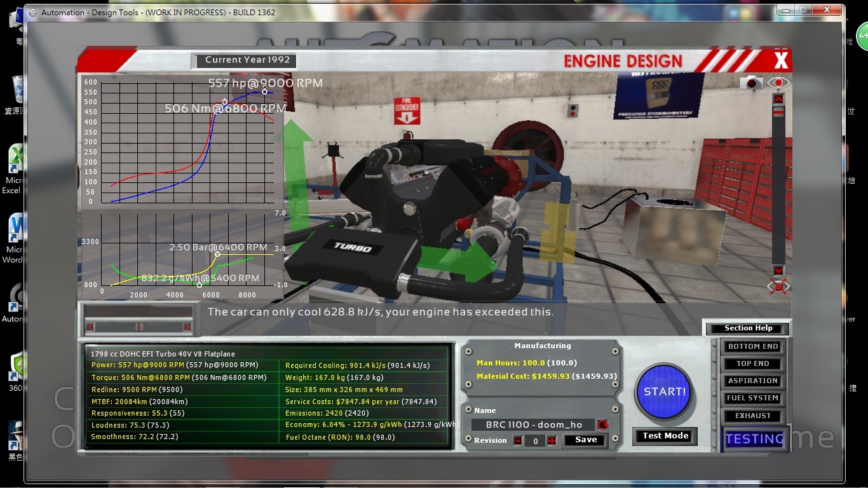Increase revision number with plus button
This screenshot has width=868, height=488.
coord(552,440)
